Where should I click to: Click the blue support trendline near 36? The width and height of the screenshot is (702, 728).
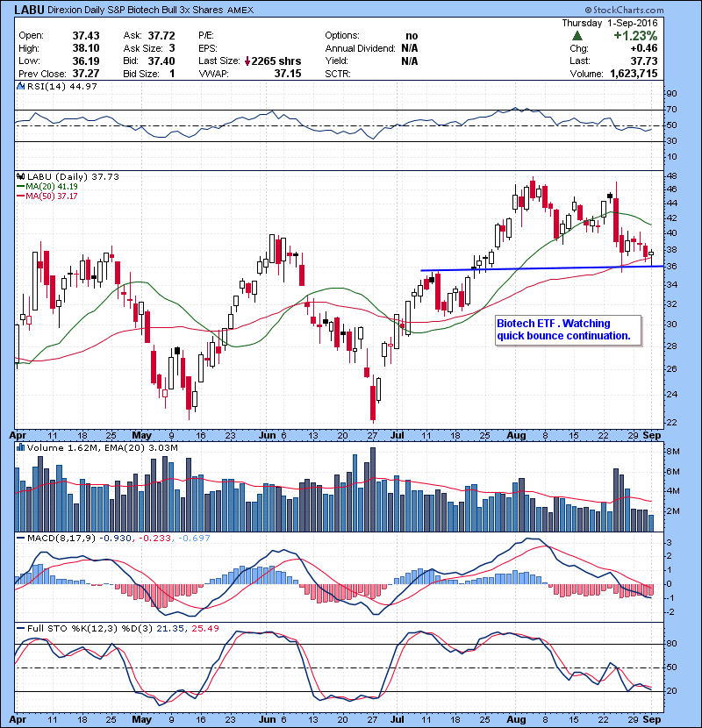click(x=542, y=268)
